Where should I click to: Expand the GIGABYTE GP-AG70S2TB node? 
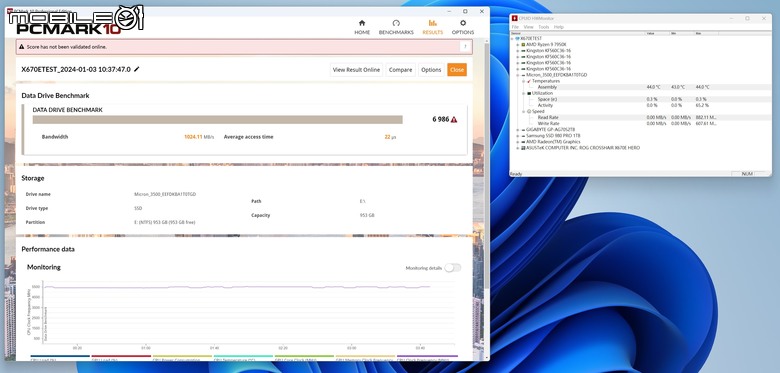pos(518,129)
